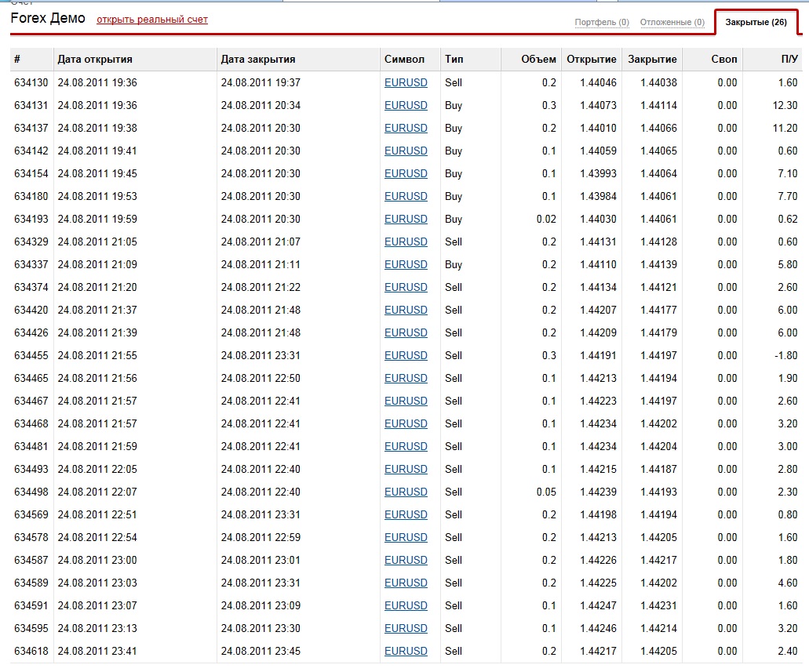Click the profit value 0.62

(x=788, y=219)
